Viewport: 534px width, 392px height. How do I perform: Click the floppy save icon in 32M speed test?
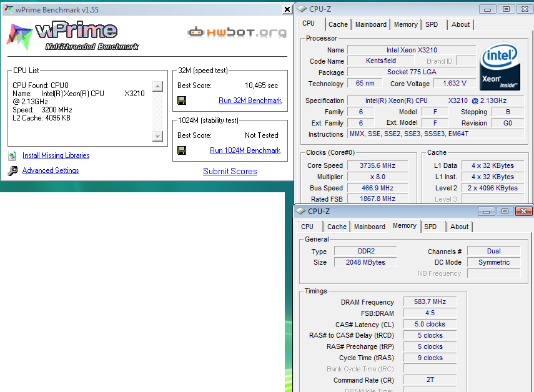(x=182, y=100)
